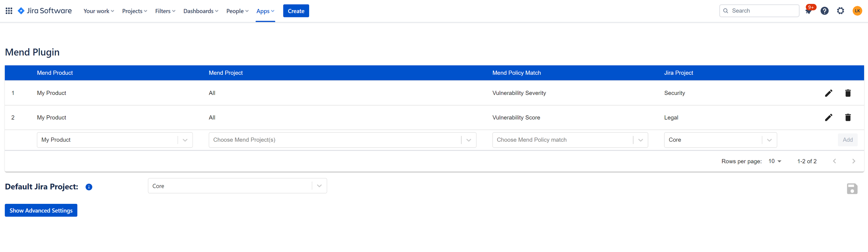Open the LK user profile avatar
The width and height of the screenshot is (868, 252).
[x=857, y=11]
